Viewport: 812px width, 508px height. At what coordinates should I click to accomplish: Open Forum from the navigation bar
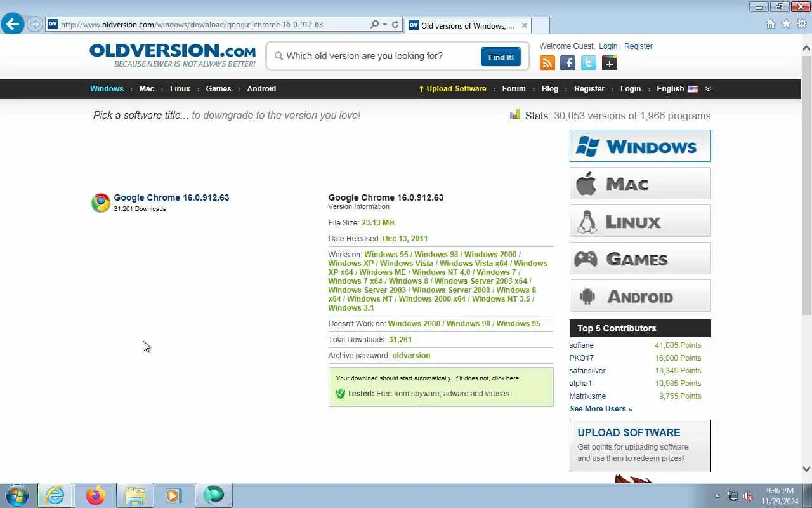tap(514, 89)
